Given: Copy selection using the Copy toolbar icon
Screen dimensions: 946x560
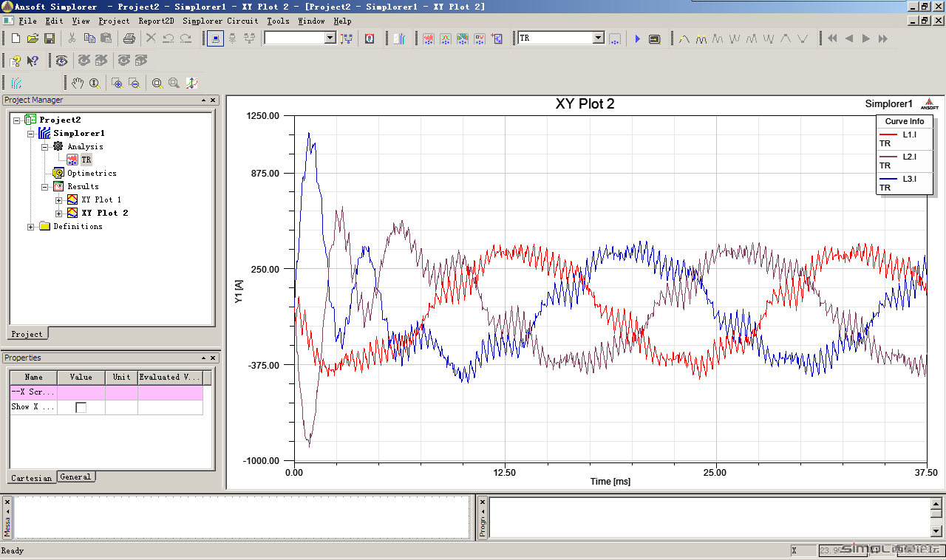Looking at the screenshot, I should (89, 38).
